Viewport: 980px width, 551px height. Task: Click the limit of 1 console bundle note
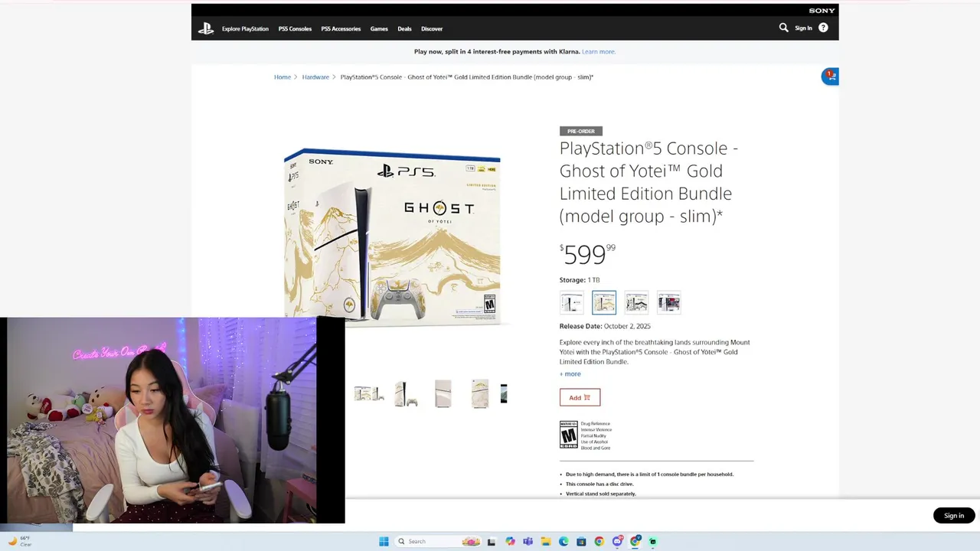[649, 474]
